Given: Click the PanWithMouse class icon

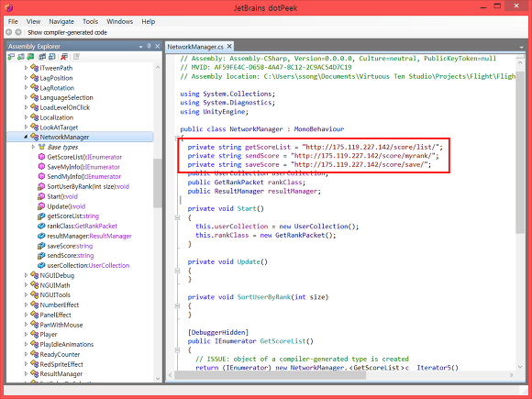Looking at the screenshot, I should point(34,325).
